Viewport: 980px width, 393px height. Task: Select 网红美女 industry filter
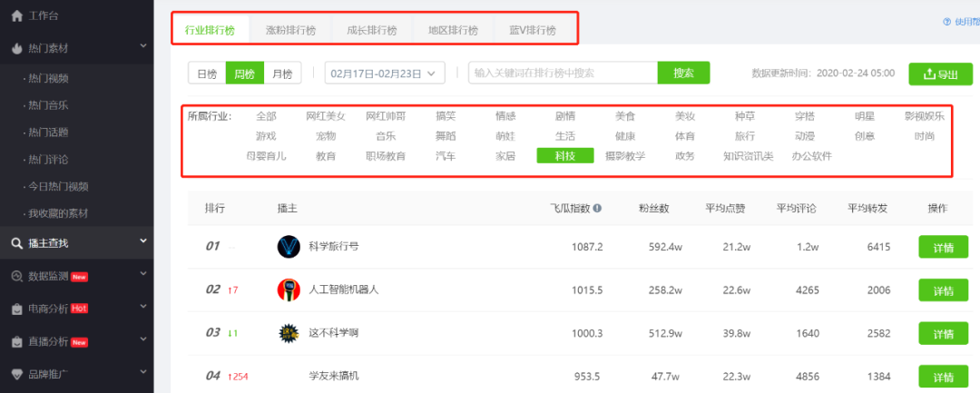click(x=326, y=116)
